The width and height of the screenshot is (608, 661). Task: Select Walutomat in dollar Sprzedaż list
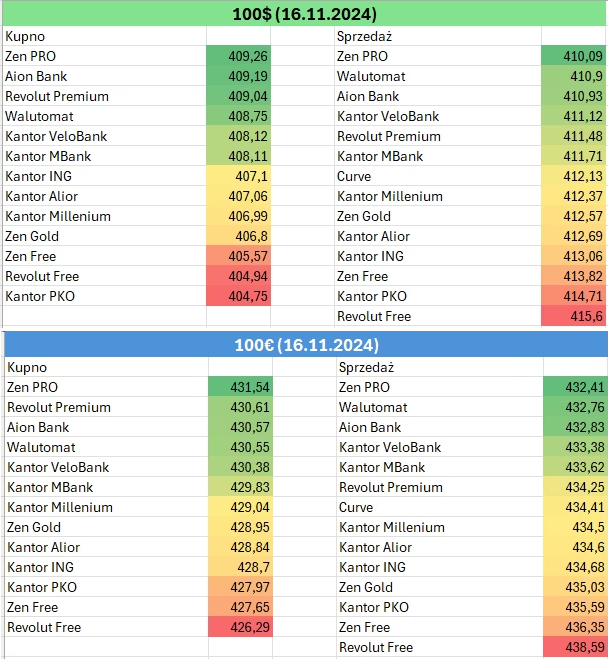point(371,76)
